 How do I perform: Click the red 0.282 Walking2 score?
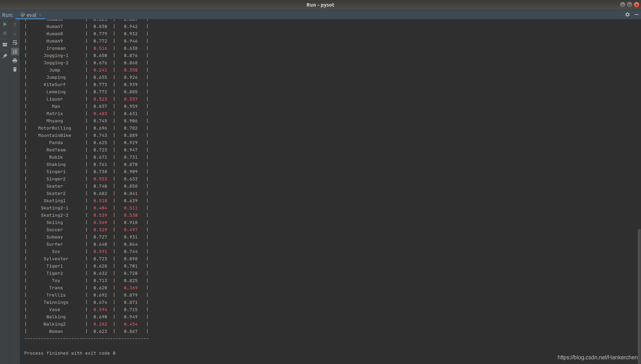pos(100,324)
